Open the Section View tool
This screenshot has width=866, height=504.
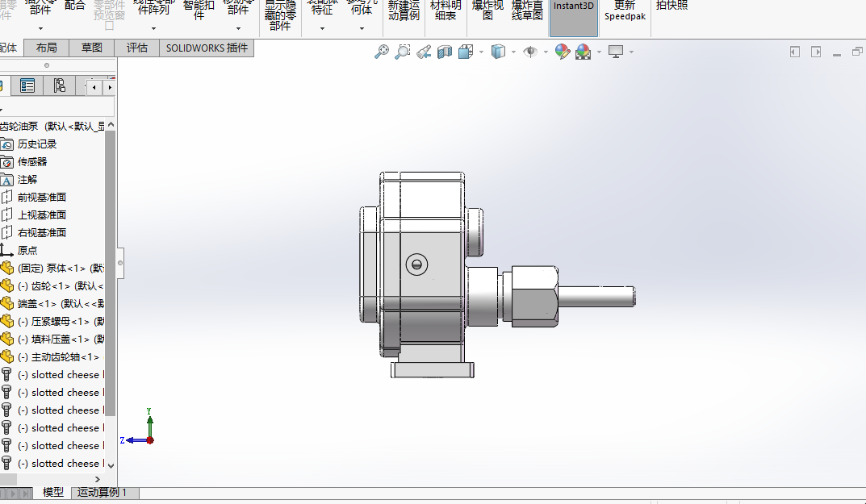[x=445, y=52]
